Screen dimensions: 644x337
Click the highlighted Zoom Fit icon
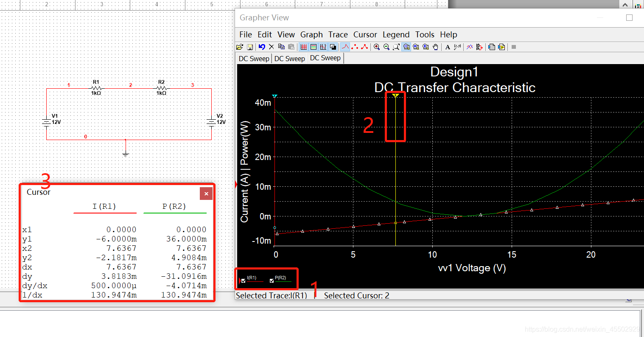point(406,47)
